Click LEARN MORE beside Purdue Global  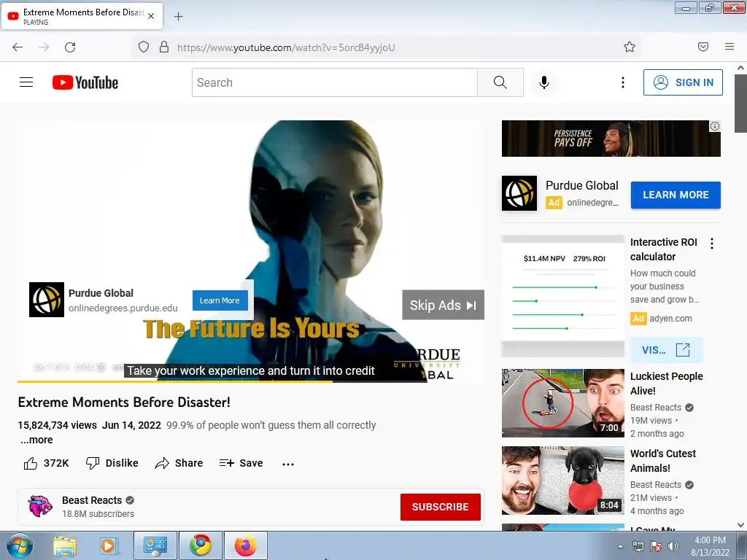click(x=676, y=195)
